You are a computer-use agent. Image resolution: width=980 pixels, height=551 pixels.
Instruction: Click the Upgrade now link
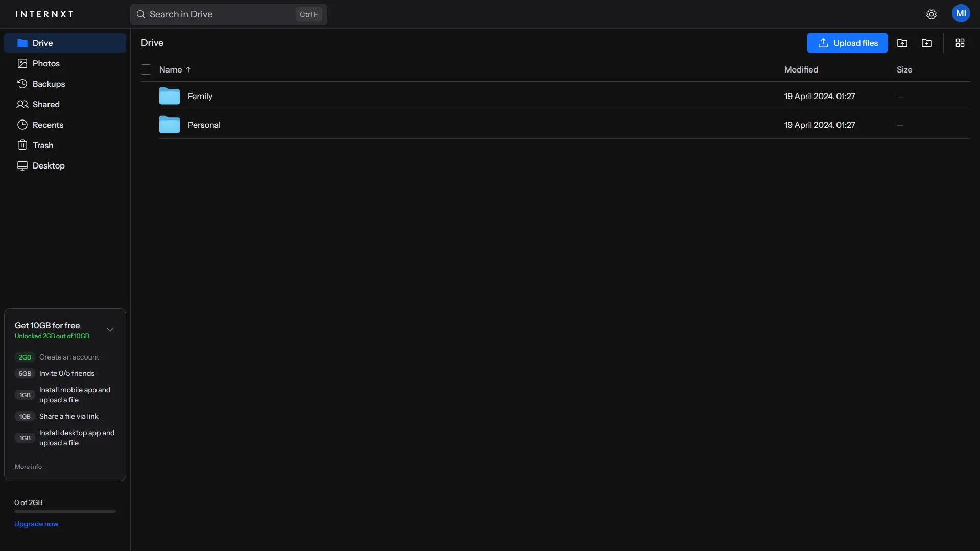pyautogui.click(x=36, y=524)
